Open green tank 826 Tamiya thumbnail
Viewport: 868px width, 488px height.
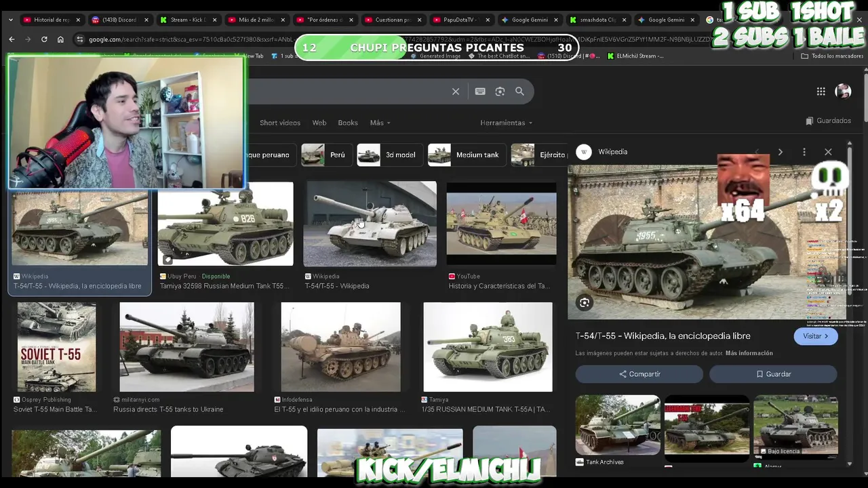[x=226, y=224]
